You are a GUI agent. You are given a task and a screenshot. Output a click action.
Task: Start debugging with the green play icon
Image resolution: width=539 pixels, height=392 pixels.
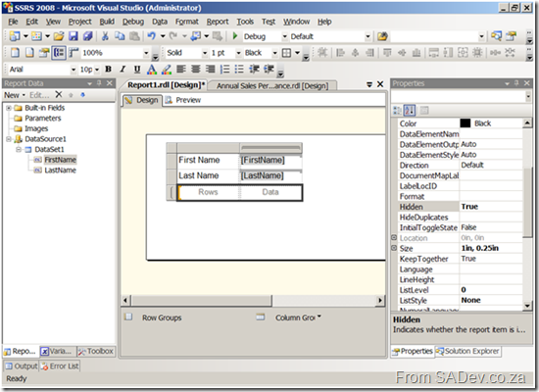tap(235, 36)
